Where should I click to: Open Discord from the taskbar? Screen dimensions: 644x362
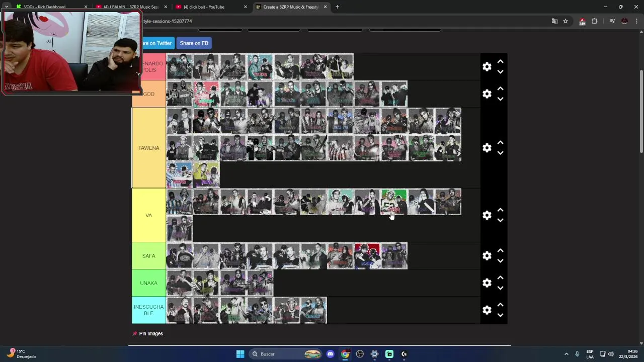click(x=331, y=354)
